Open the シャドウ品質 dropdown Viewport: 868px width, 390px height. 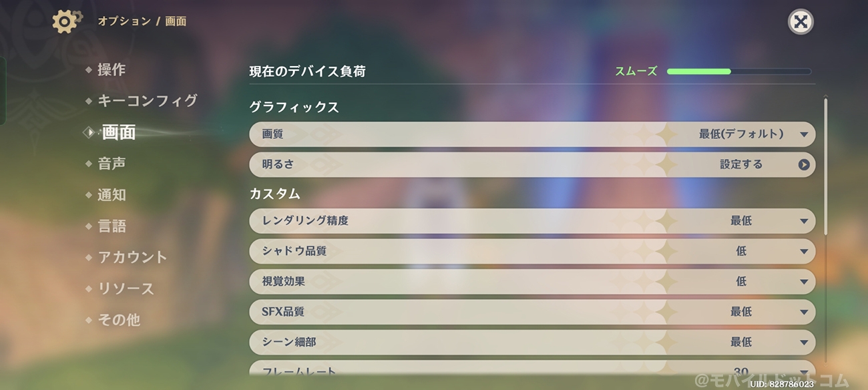804,252
